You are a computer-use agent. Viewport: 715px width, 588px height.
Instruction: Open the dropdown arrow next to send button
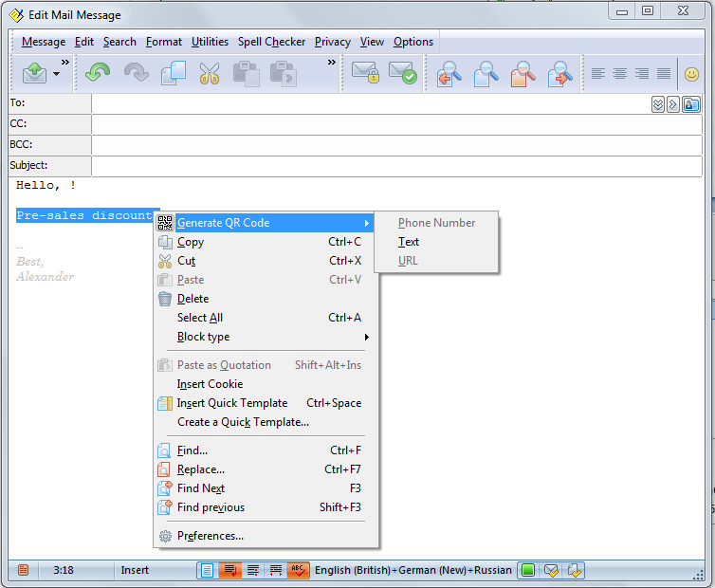56,74
